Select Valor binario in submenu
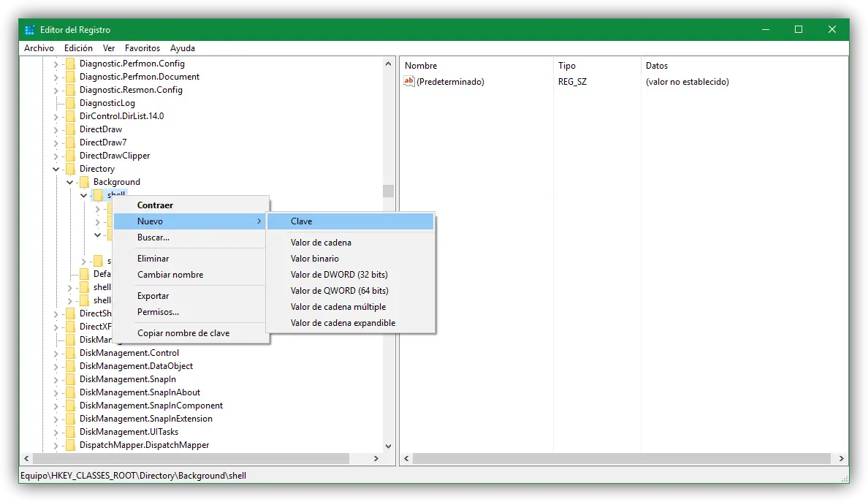868x502 pixels. coord(351,259)
